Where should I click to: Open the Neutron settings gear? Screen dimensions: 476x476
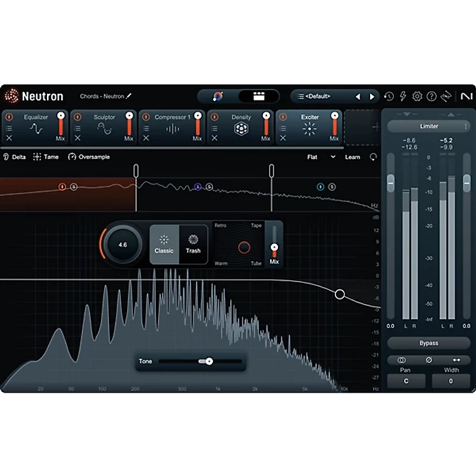tap(417, 96)
